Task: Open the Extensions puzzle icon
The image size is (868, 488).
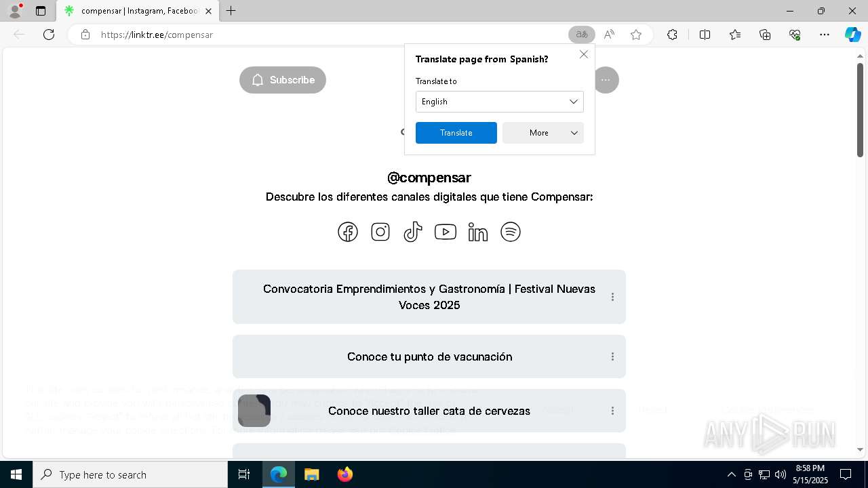Action: 672,35
